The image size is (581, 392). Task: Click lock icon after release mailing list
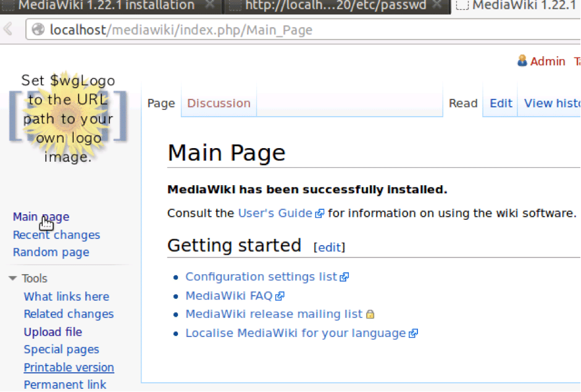[370, 314]
